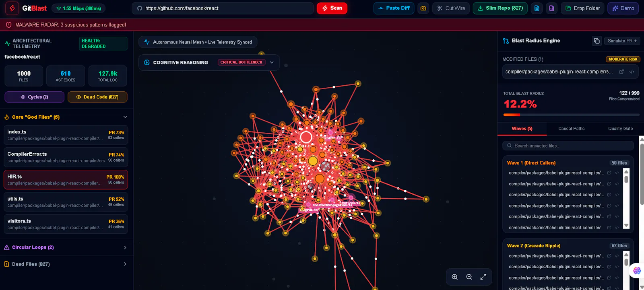Zoom out of the dependency graph
Viewport: 644px width, 290px height.
point(469,277)
